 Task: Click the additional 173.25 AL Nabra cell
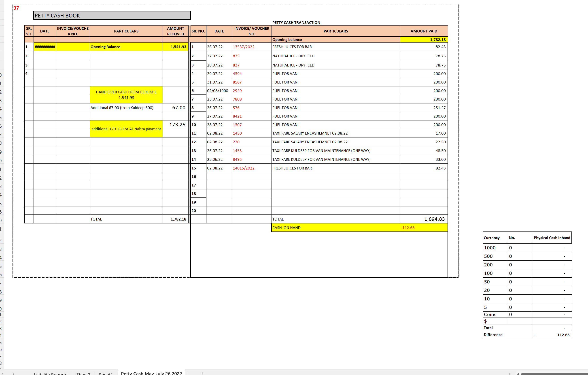pos(126,129)
